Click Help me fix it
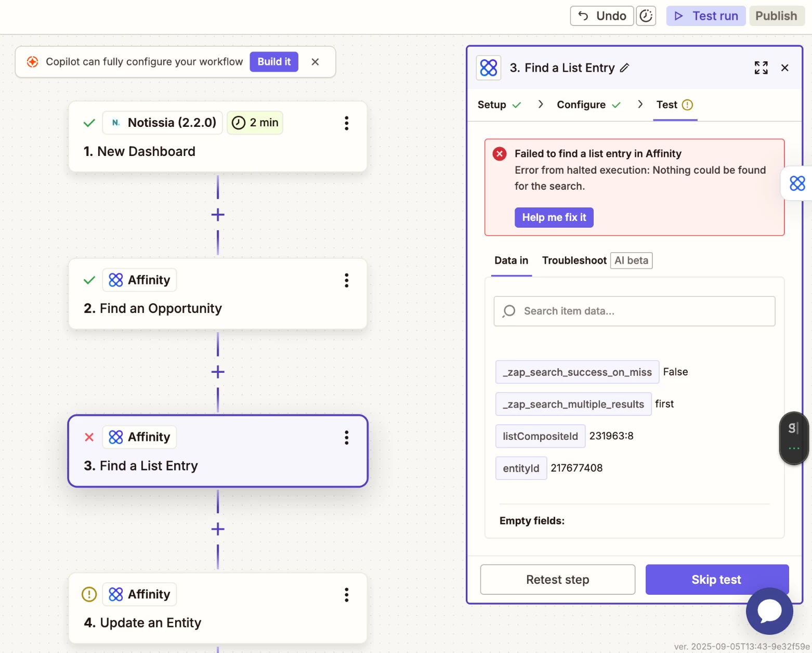Image resolution: width=812 pixels, height=653 pixels. click(x=554, y=217)
